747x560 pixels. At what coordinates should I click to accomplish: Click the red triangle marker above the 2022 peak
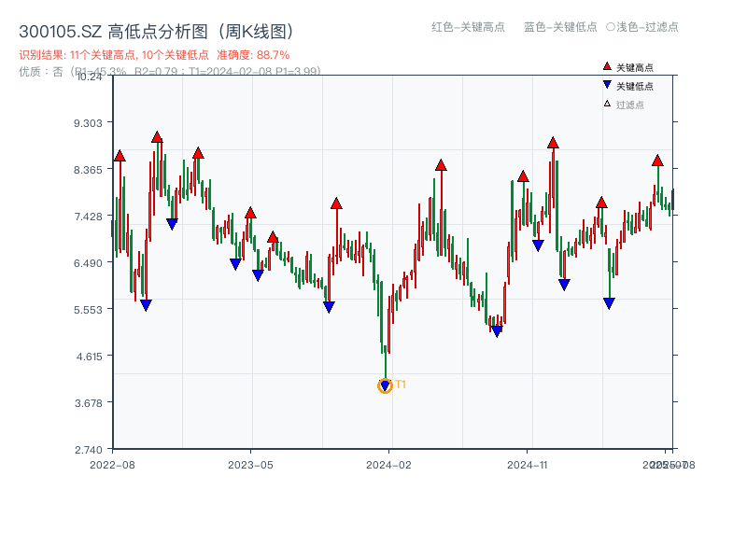point(156,136)
